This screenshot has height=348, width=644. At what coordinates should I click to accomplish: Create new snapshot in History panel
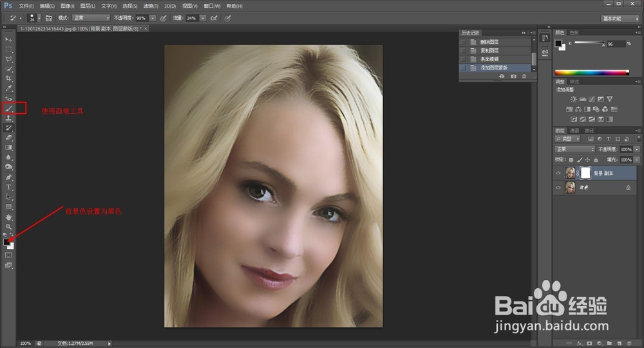pyautogui.click(x=513, y=77)
